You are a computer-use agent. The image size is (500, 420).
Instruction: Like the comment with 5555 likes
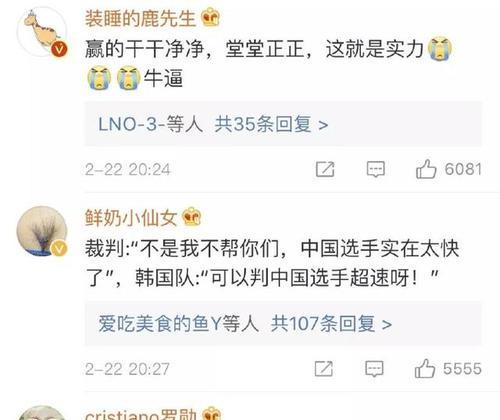[425, 369]
